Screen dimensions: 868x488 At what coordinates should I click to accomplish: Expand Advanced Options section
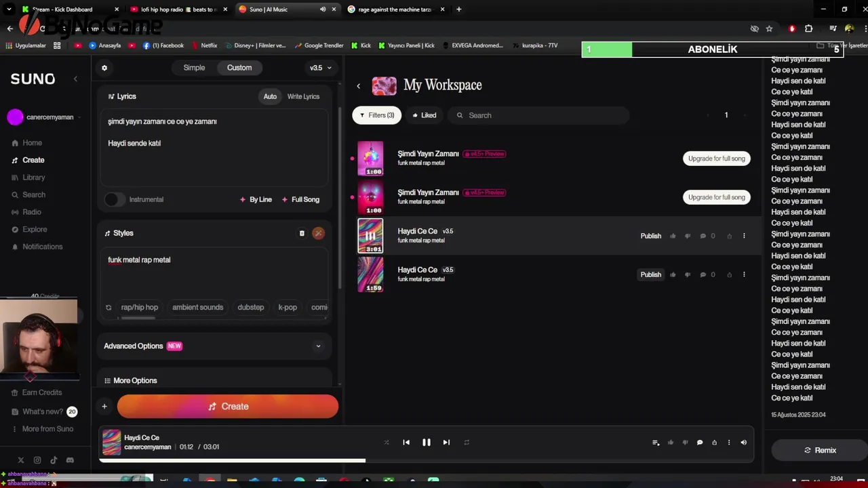214,346
